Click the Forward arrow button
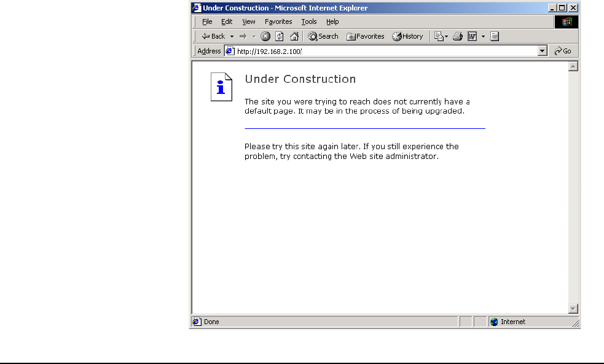Viewport: 604px width, 364px height. point(243,36)
